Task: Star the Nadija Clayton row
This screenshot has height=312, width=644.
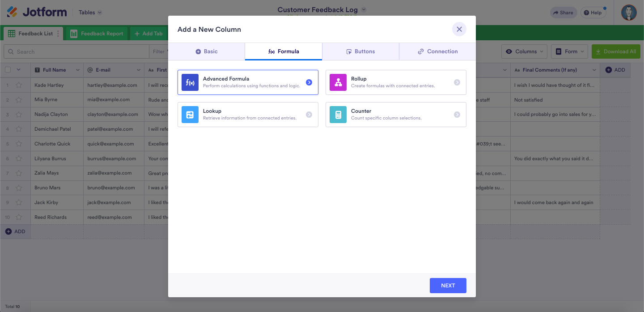Action: pyautogui.click(x=19, y=115)
